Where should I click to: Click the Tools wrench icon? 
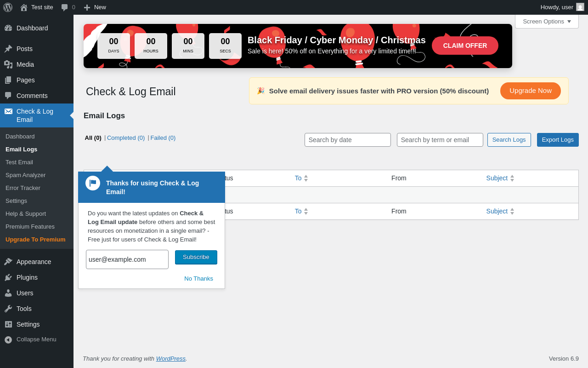pyautogui.click(x=8, y=309)
